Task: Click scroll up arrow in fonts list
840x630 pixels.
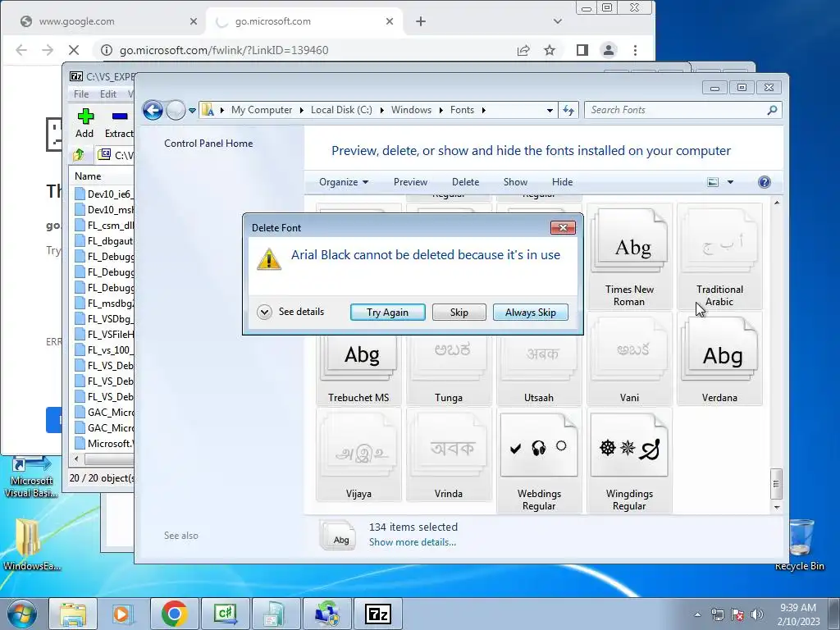Action: [x=776, y=203]
